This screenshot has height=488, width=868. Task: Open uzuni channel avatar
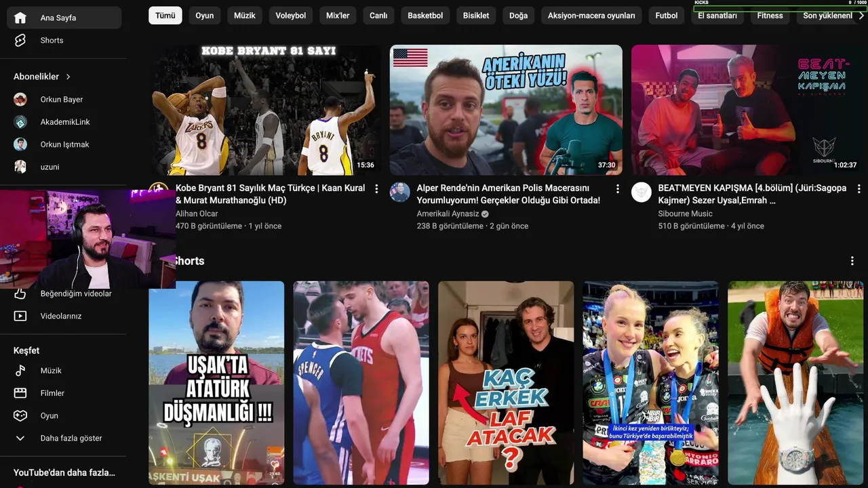click(20, 167)
